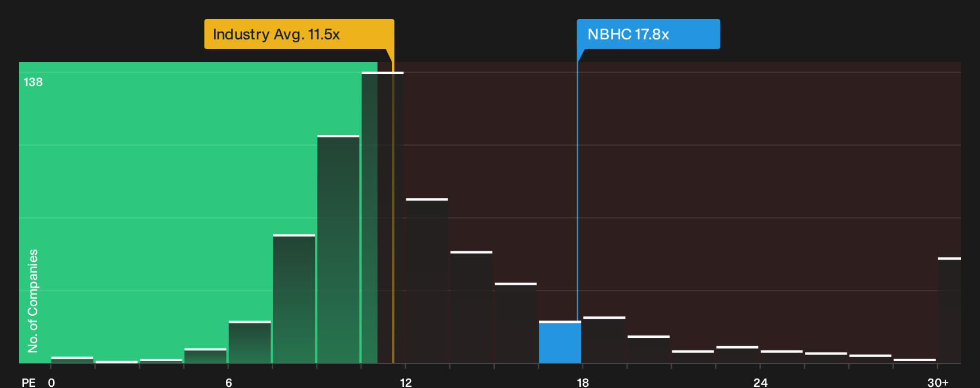The image size is (980, 388).
Task: Click the blue NBHC vertical marker line
Action: (577, 191)
